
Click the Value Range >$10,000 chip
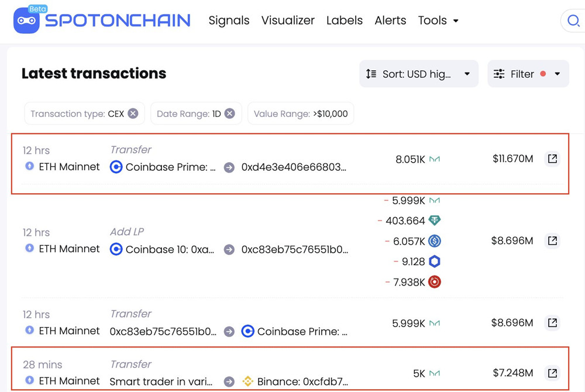tap(301, 114)
